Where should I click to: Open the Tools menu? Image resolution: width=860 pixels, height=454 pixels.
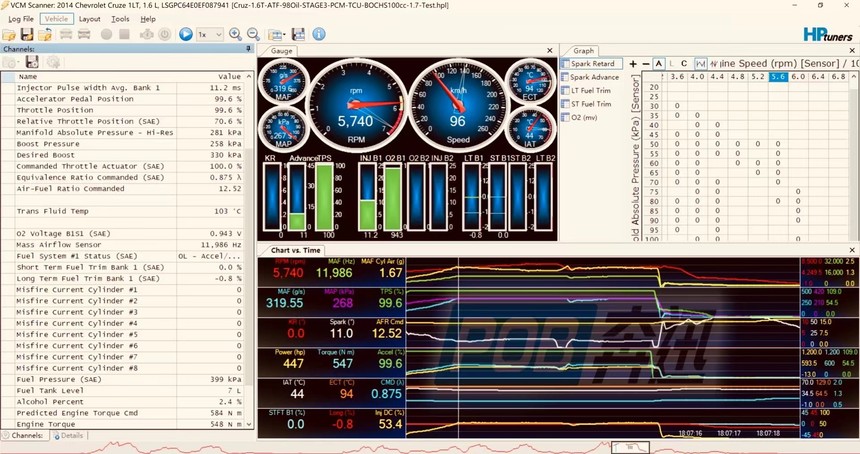pyautogui.click(x=120, y=19)
